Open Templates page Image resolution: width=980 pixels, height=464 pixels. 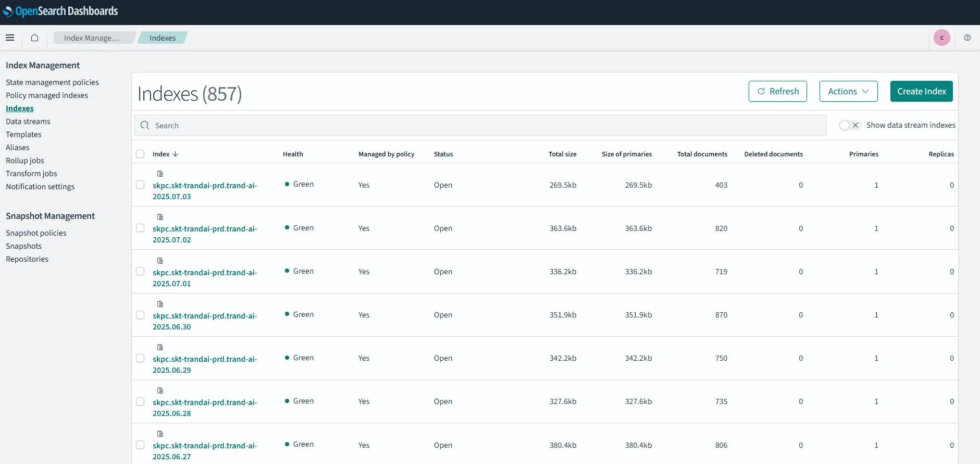pyautogui.click(x=23, y=135)
